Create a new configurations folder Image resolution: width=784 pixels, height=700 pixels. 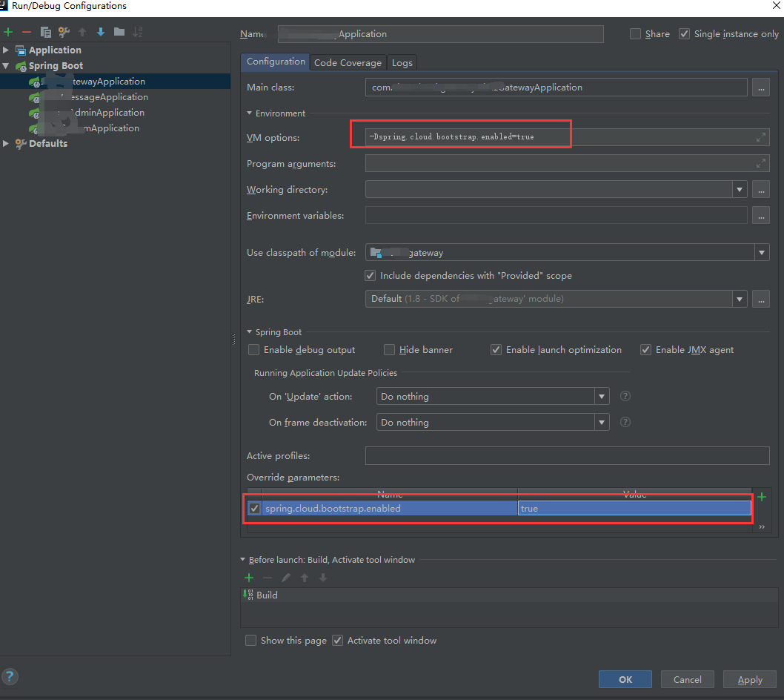pyautogui.click(x=119, y=32)
